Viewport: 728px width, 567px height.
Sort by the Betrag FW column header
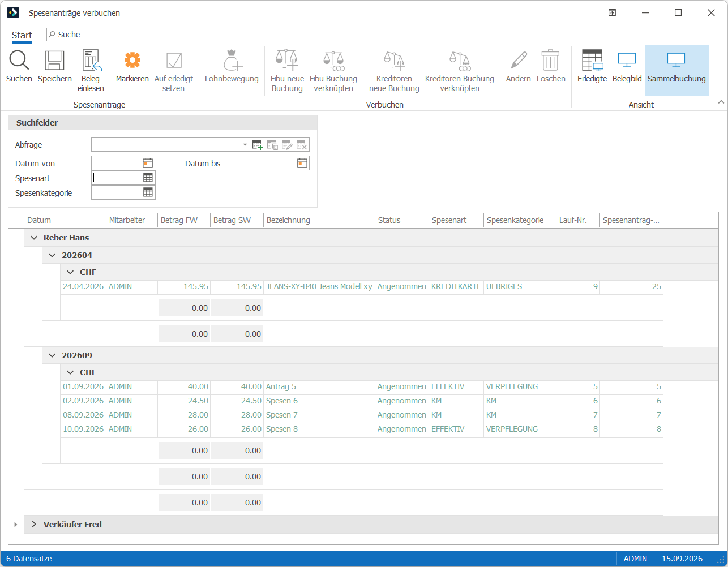[x=184, y=220]
